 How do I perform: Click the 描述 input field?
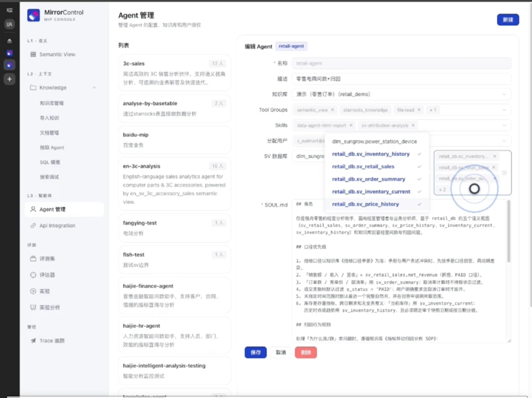point(401,79)
